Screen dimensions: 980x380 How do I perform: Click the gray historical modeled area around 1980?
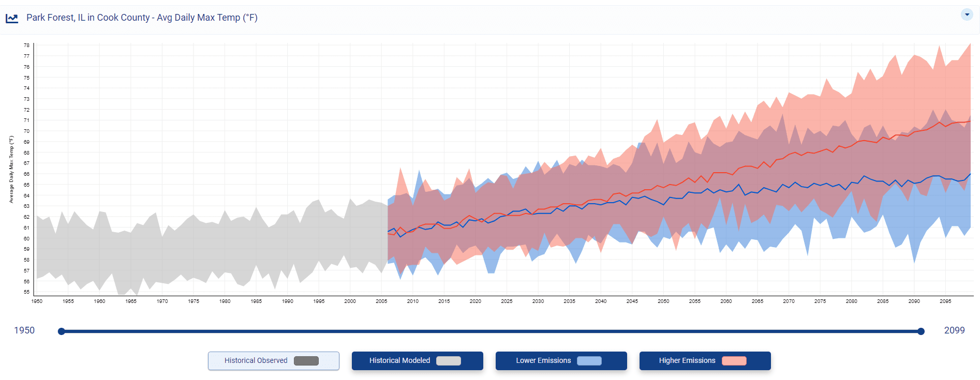[225, 248]
